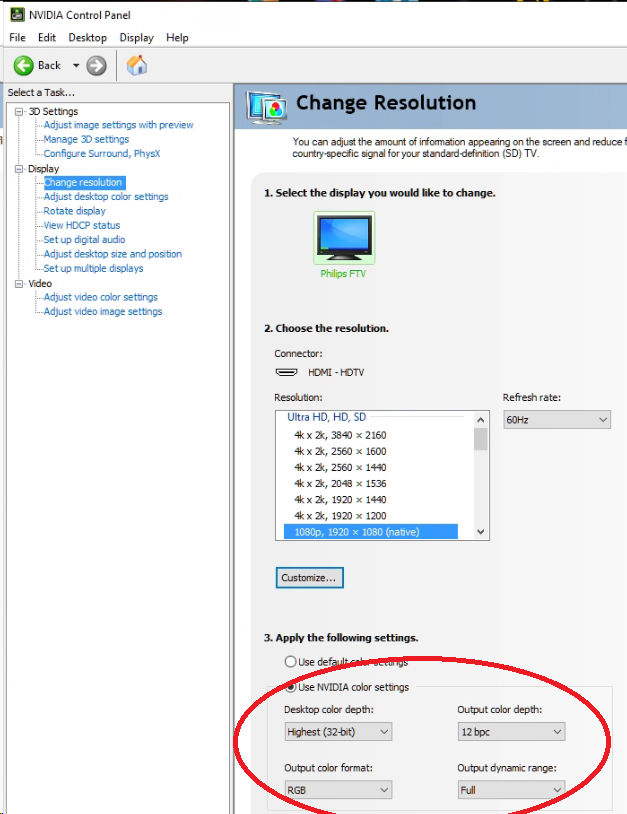Select Use default color settings radio
The width and height of the screenshot is (627, 814).
click(291, 661)
